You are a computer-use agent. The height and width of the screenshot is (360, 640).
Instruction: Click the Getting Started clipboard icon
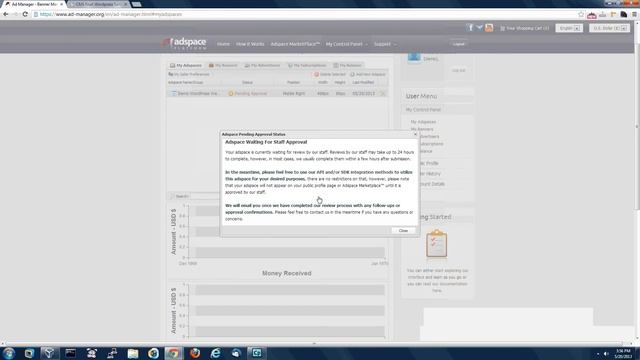[436, 244]
